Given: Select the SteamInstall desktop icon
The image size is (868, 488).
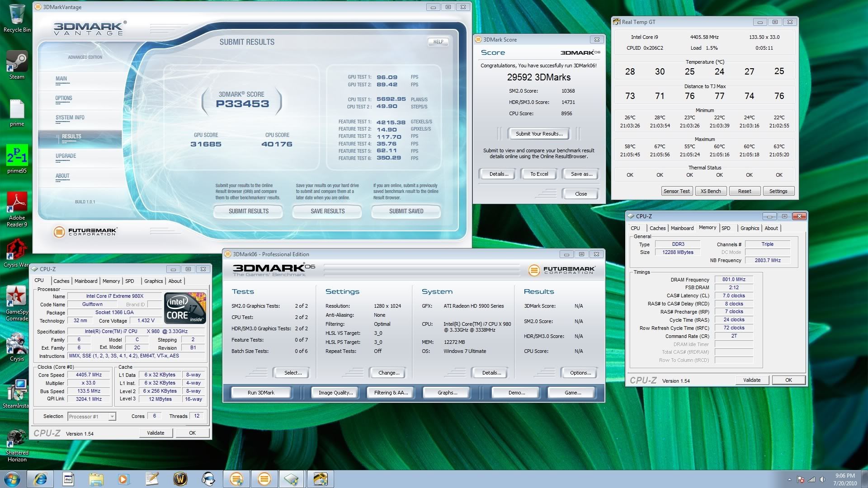Looking at the screenshot, I should point(16,394).
